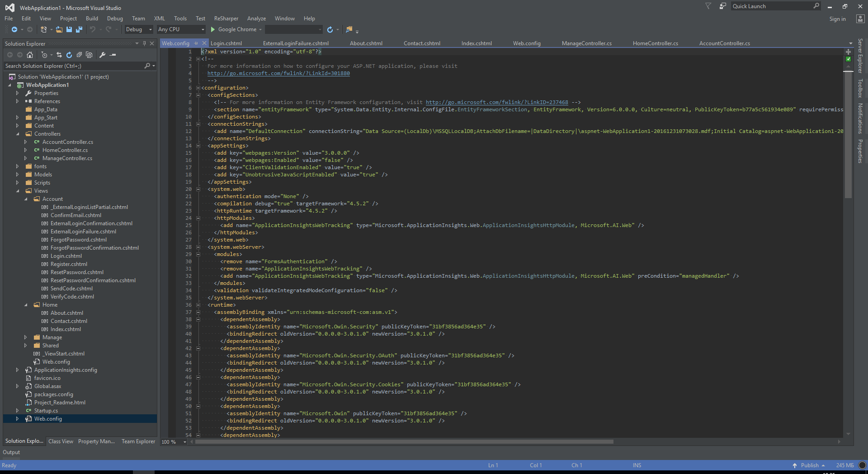The width and height of the screenshot is (868, 474).
Task: Click Preview Selected Items dash icon
Action: [113, 55]
